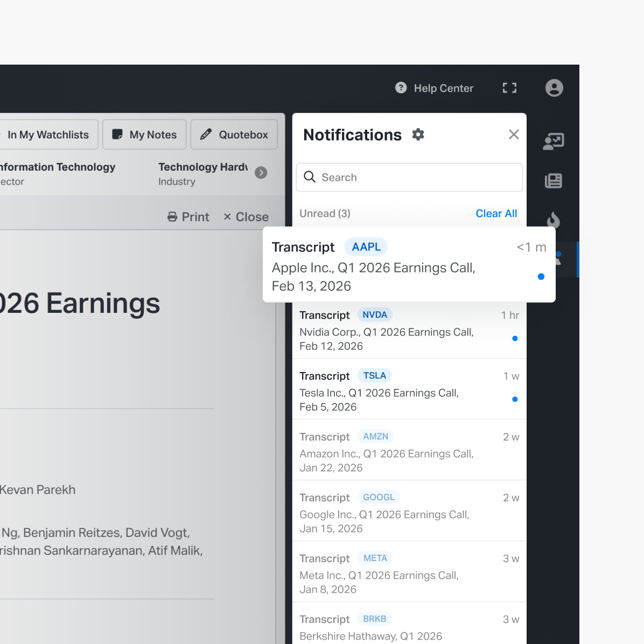
Task: Open the Quotebox tab
Action: [234, 135]
